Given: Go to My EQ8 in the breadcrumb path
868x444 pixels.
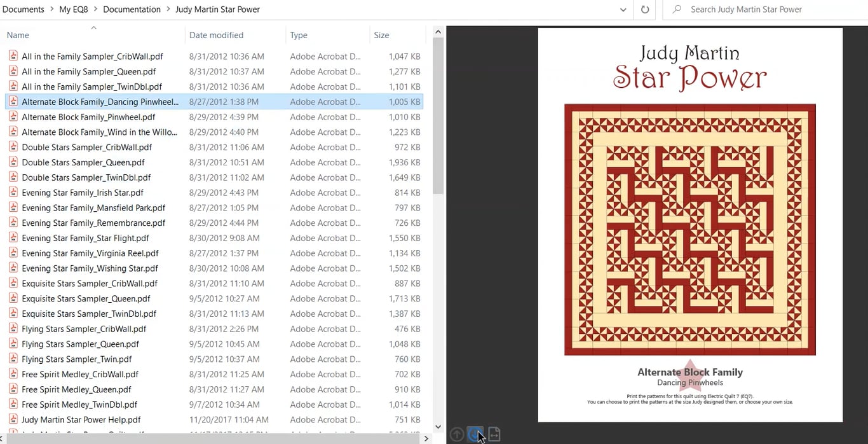Looking at the screenshot, I should 74,10.
